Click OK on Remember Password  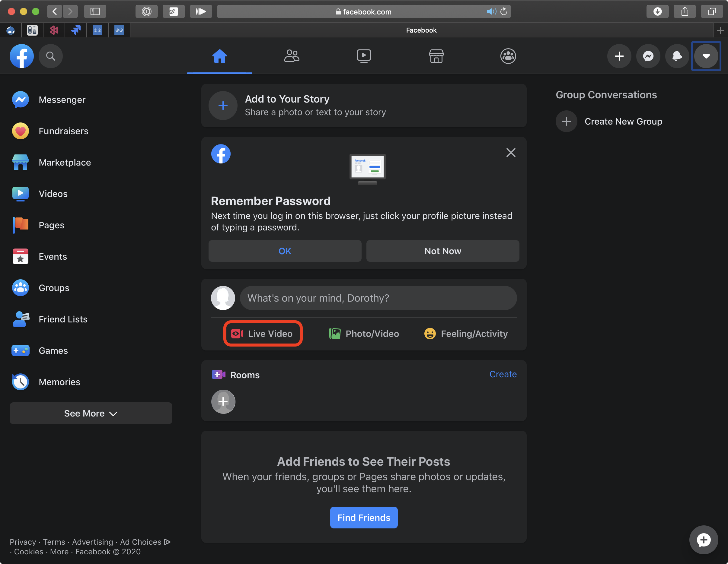pos(285,251)
